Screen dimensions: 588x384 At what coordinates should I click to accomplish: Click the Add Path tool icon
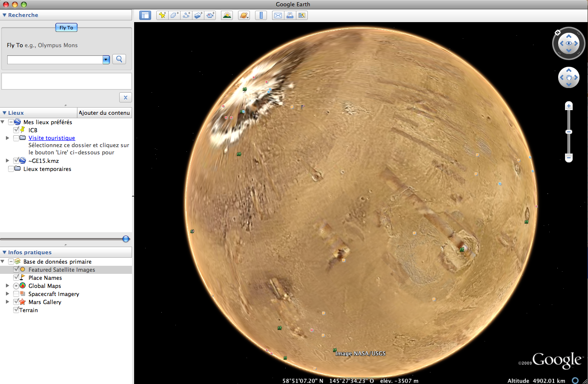click(x=186, y=15)
